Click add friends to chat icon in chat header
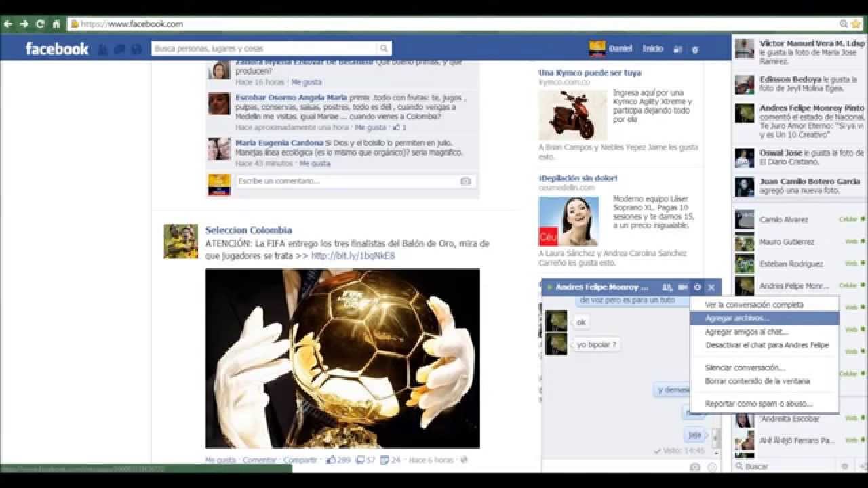Screen dimensions: 868x488 click(x=667, y=287)
